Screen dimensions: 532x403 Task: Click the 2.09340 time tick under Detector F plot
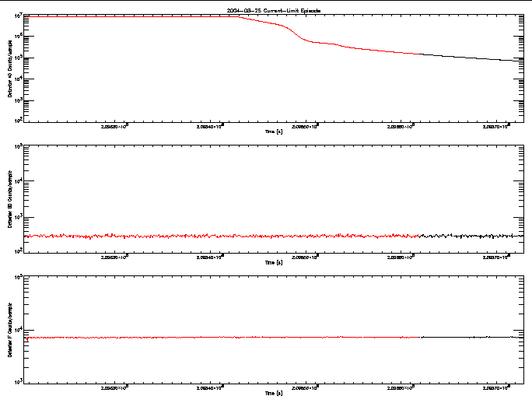pyautogui.click(x=210, y=387)
